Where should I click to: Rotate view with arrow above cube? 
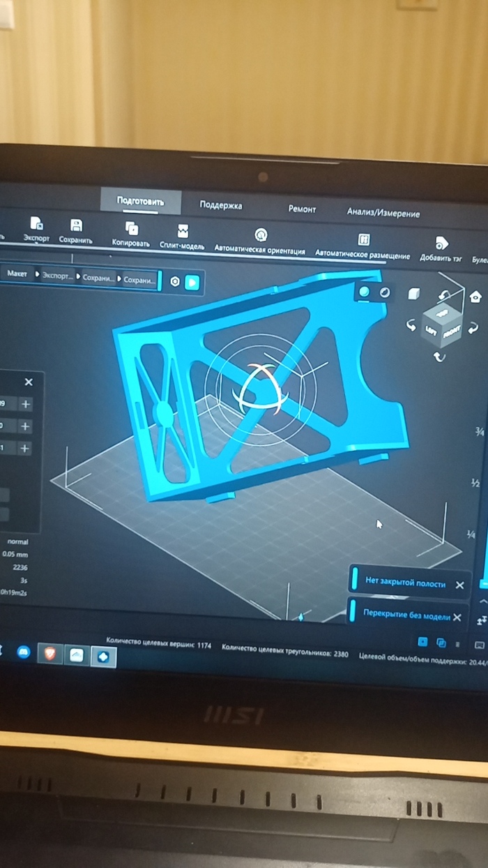(445, 295)
